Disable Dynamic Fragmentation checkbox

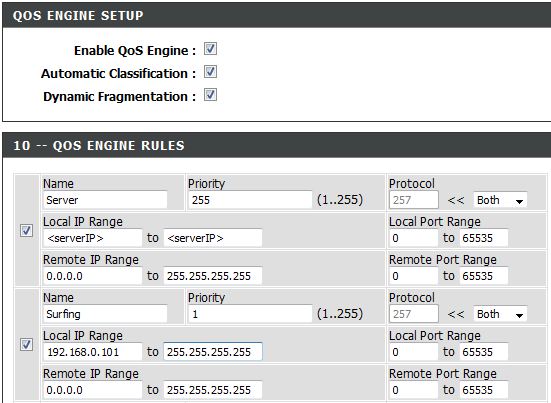point(210,95)
